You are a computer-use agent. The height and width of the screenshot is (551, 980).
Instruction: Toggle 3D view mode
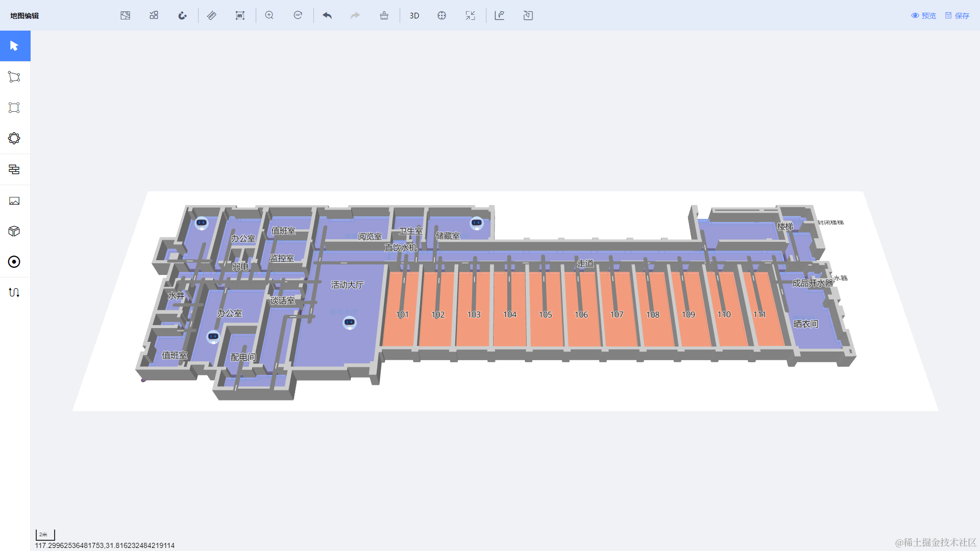tap(414, 16)
